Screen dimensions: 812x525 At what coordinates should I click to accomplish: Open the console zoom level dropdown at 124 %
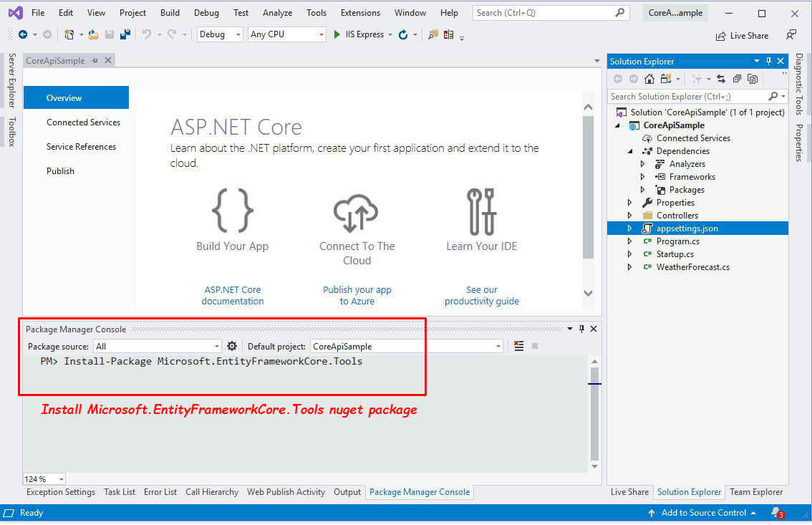click(44, 479)
